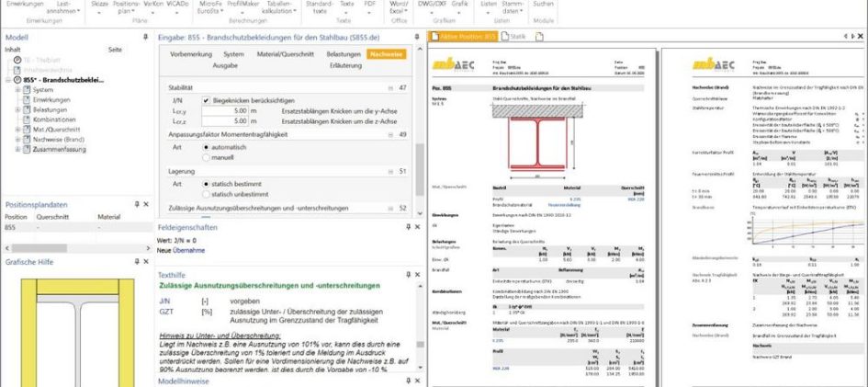Click the Belastungen page icon in tree
Image resolution: width=868 pixels, height=387 pixels.
tap(27, 109)
